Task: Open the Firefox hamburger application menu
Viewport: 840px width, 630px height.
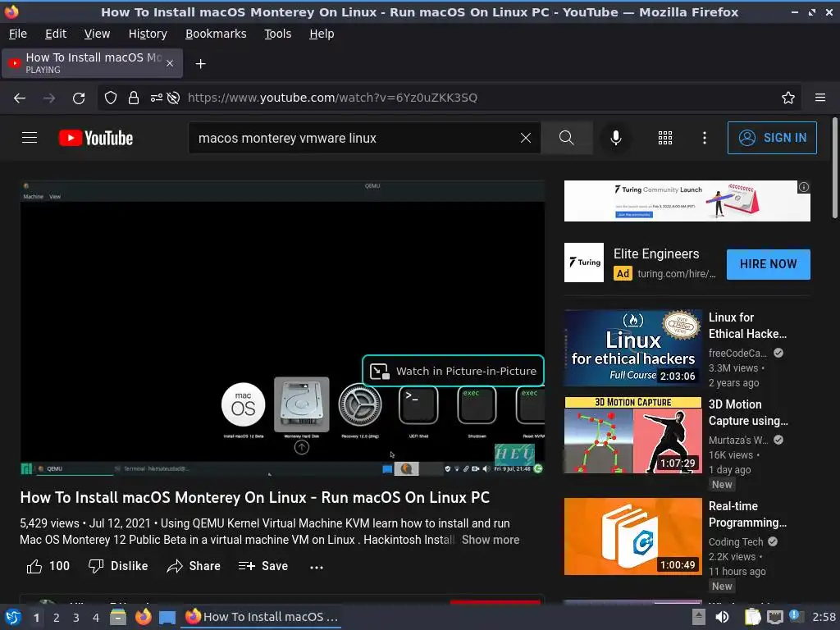Action: point(820,98)
